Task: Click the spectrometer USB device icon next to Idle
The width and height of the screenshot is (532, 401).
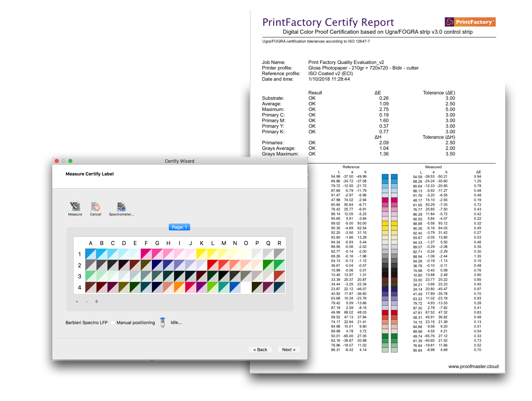Action: coord(162,322)
